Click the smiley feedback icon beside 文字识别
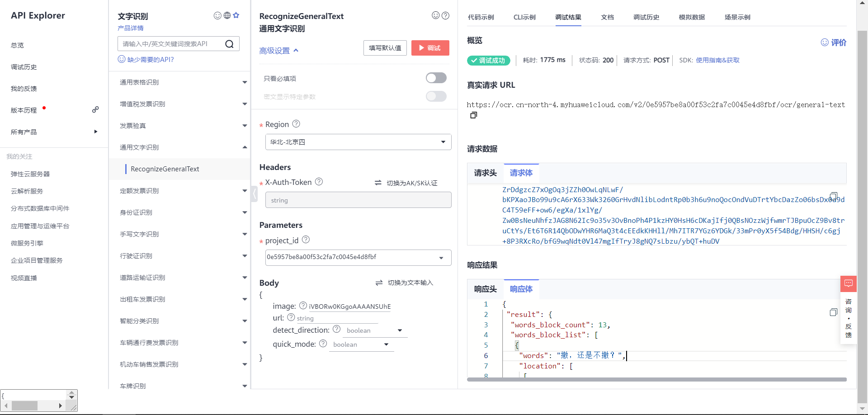This screenshot has height=415, width=868. pyautogui.click(x=217, y=15)
